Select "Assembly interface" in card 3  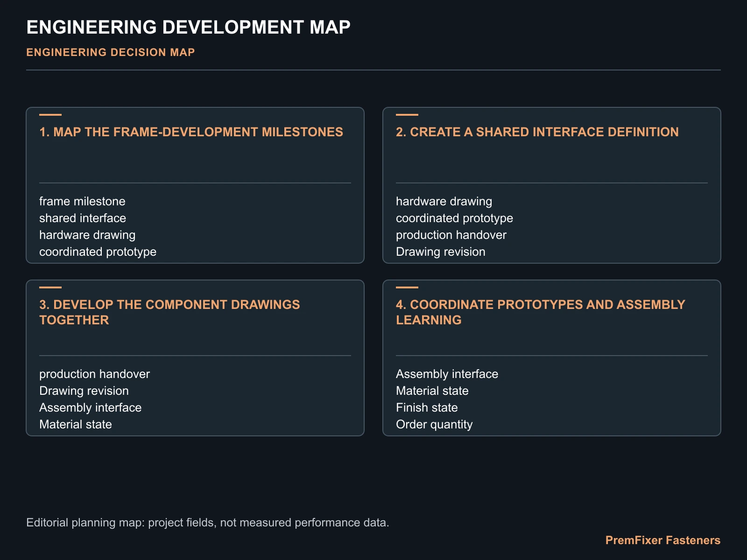coord(91,407)
